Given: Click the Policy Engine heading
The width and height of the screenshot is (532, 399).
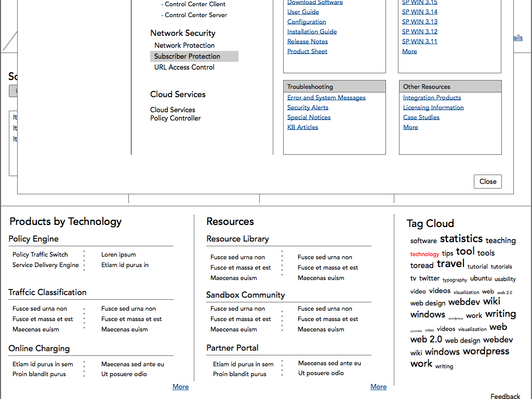Looking at the screenshot, I should [34, 239].
